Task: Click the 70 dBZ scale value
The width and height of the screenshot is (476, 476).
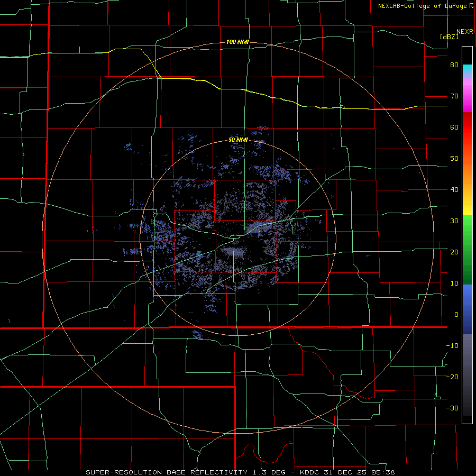Action: pos(454,96)
